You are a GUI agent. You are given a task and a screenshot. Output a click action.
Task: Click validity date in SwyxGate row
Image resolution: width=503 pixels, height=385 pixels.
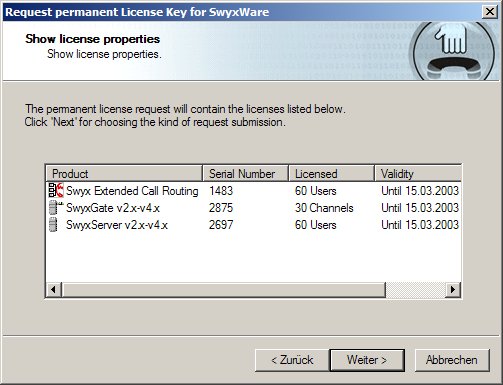click(x=420, y=208)
